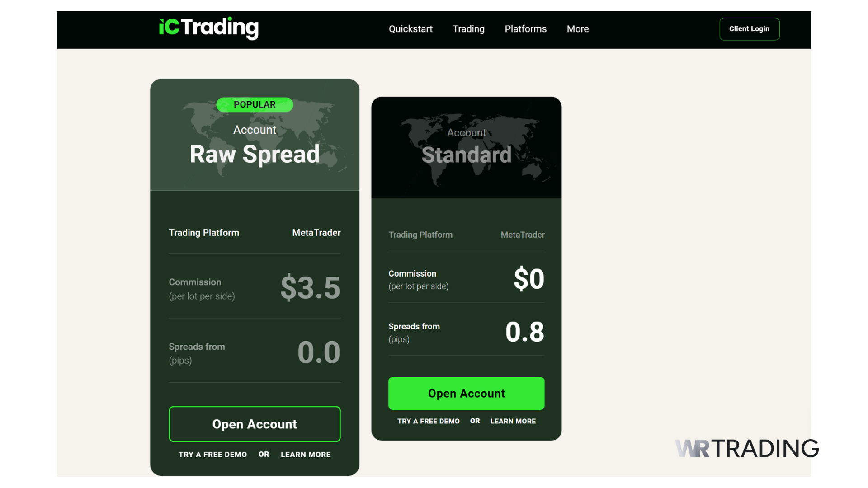Click the $0 commission value
The height and width of the screenshot is (488, 868).
click(529, 278)
